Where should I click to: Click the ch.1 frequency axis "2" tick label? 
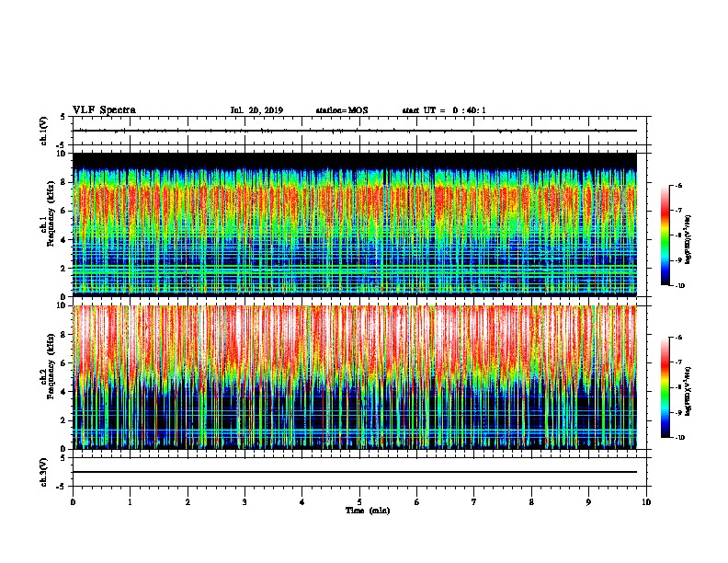64,269
